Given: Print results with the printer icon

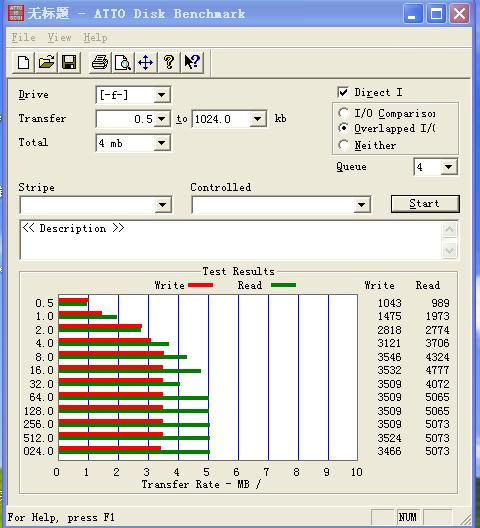Looking at the screenshot, I should pyautogui.click(x=100, y=63).
